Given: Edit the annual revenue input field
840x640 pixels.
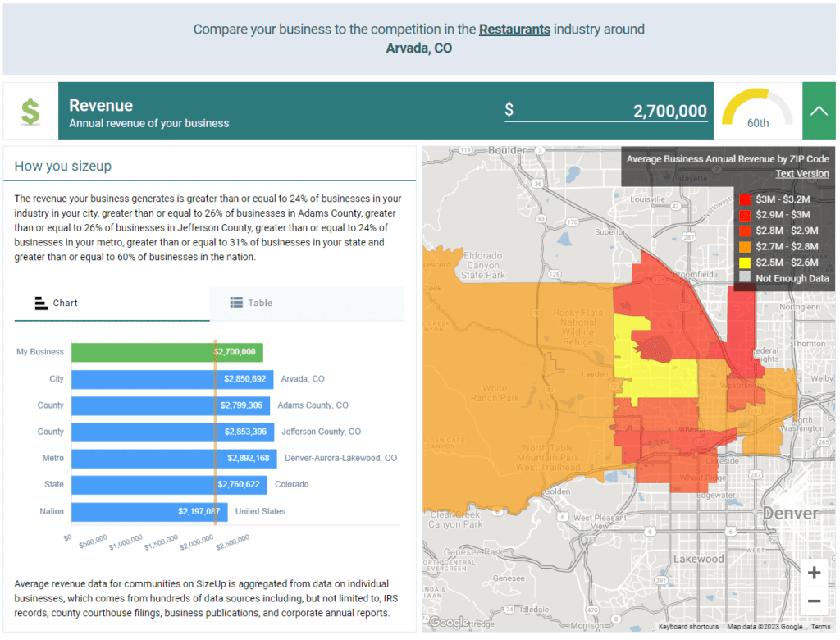Looking at the screenshot, I should pyautogui.click(x=605, y=111).
